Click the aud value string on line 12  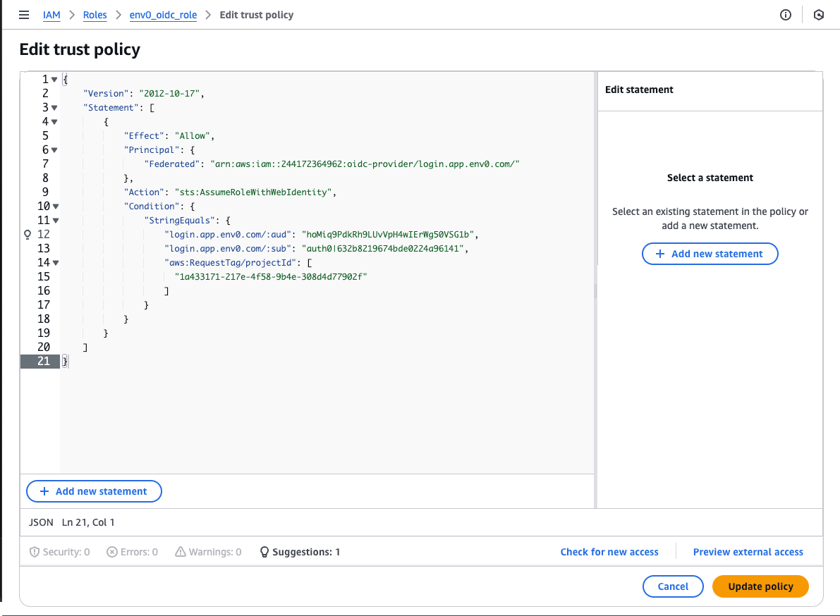[388, 235]
